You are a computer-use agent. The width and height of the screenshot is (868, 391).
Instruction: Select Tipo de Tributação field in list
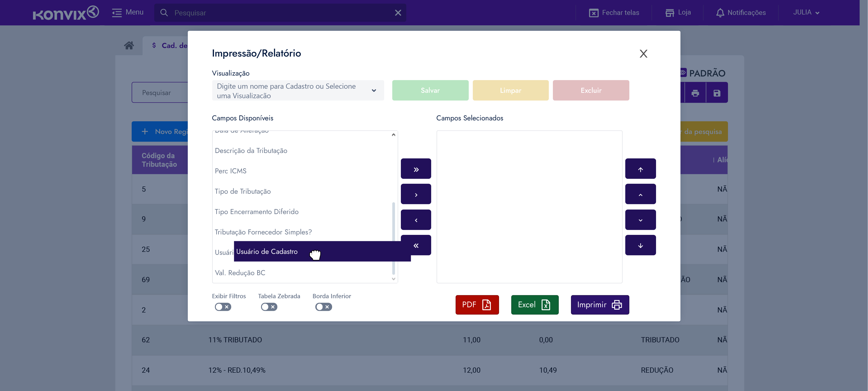(x=243, y=191)
